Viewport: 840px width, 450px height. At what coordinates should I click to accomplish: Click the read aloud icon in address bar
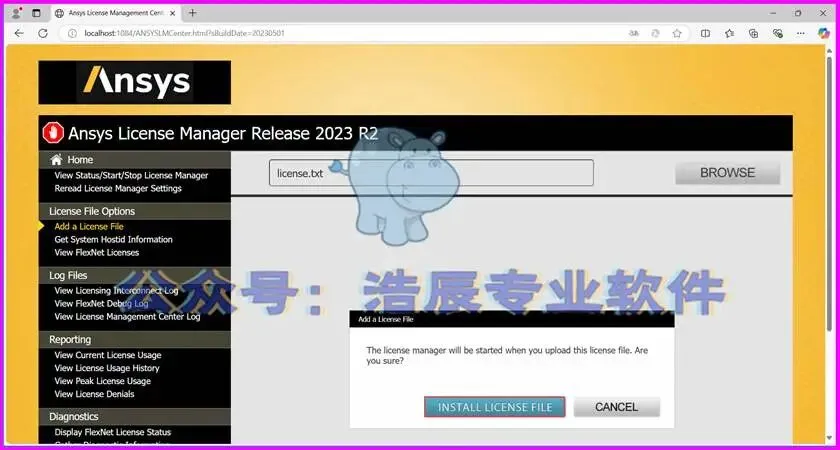click(x=634, y=33)
